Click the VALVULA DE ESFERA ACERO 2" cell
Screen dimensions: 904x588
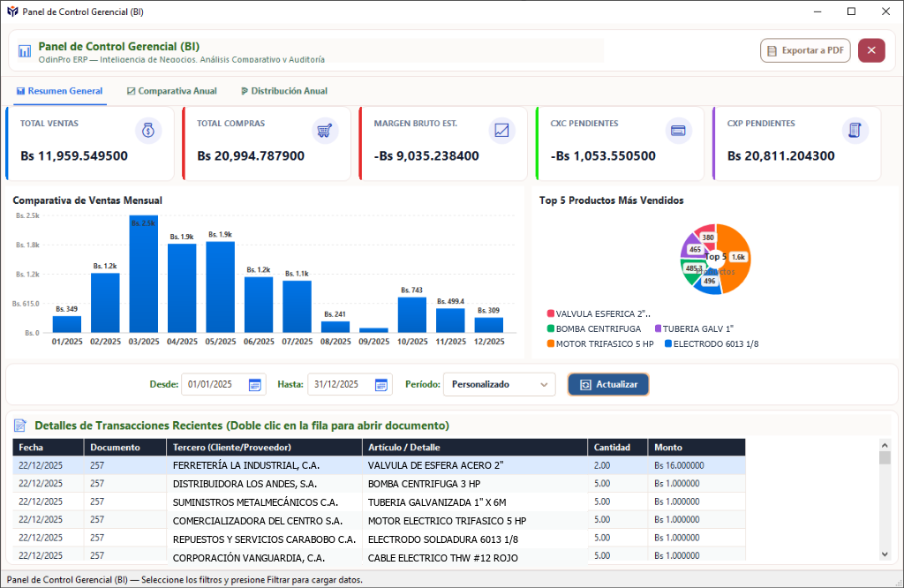[474, 465]
